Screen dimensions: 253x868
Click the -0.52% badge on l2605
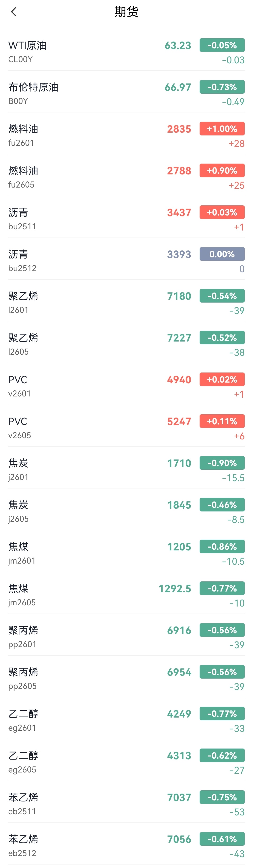click(x=222, y=338)
